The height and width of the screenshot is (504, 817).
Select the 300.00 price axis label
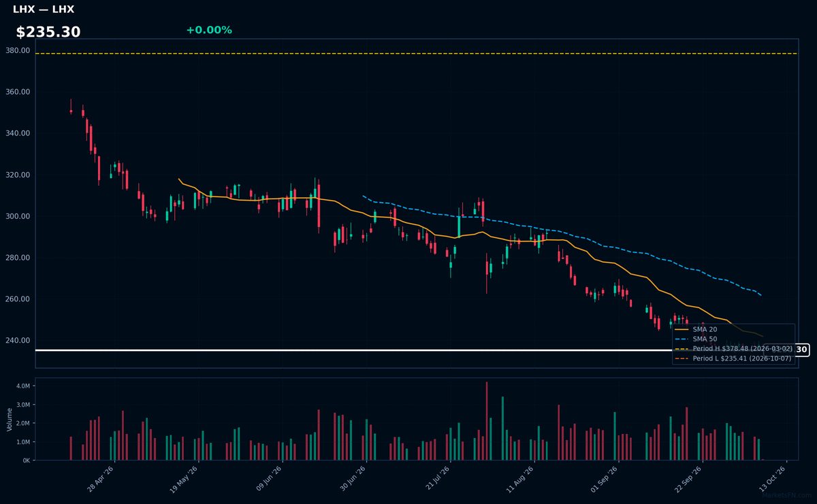click(18, 216)
